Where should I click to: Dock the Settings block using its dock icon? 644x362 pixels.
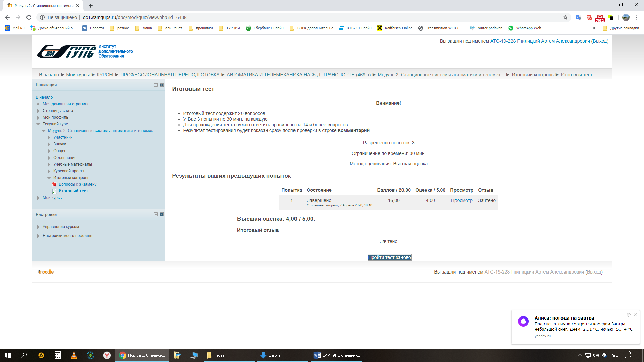(x=162, y=215)
